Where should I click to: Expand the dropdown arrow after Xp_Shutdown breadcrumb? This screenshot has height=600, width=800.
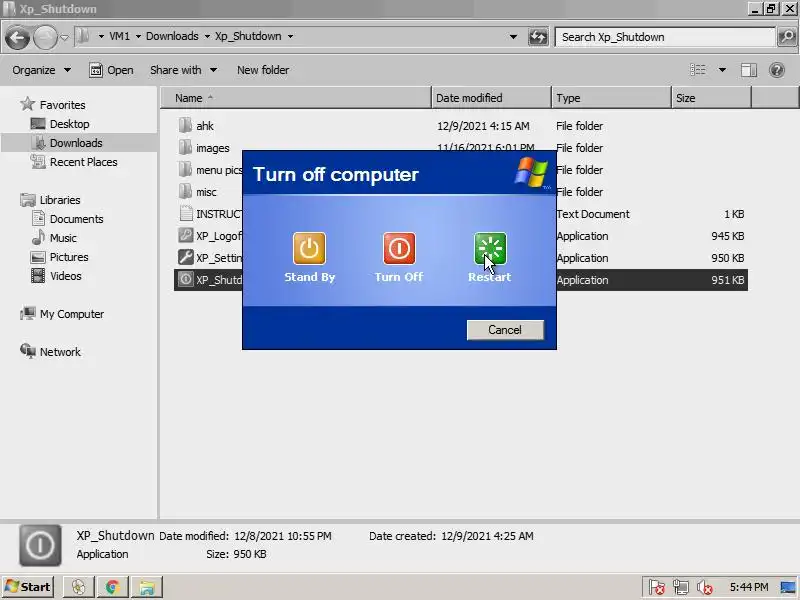coord(290,37)
